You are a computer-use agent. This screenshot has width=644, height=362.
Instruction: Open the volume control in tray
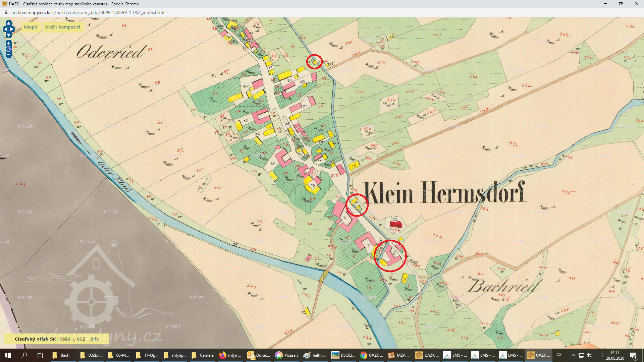589,355
